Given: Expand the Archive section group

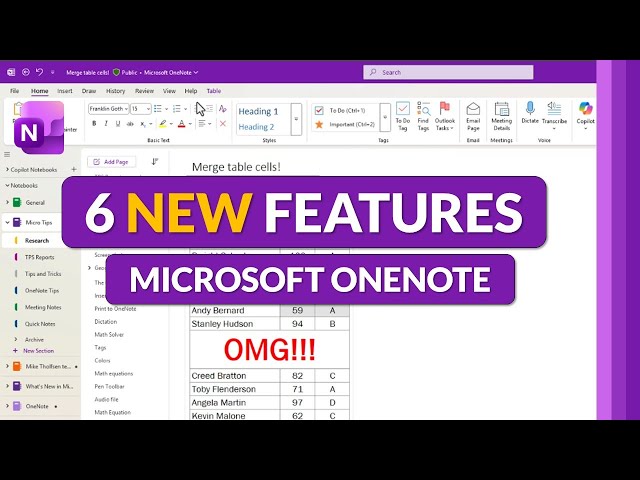Looking at the screenshot, I should 16,339.
